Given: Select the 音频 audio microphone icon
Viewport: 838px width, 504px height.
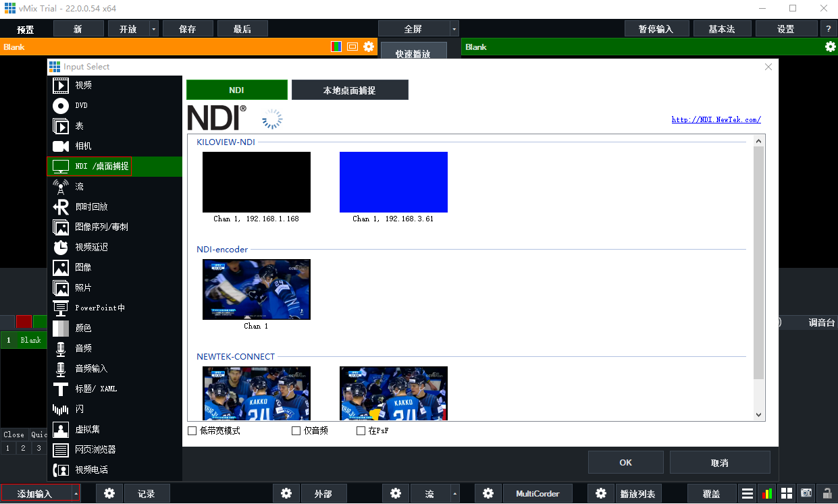Looking at the screenshot, I should click(61, 348).
